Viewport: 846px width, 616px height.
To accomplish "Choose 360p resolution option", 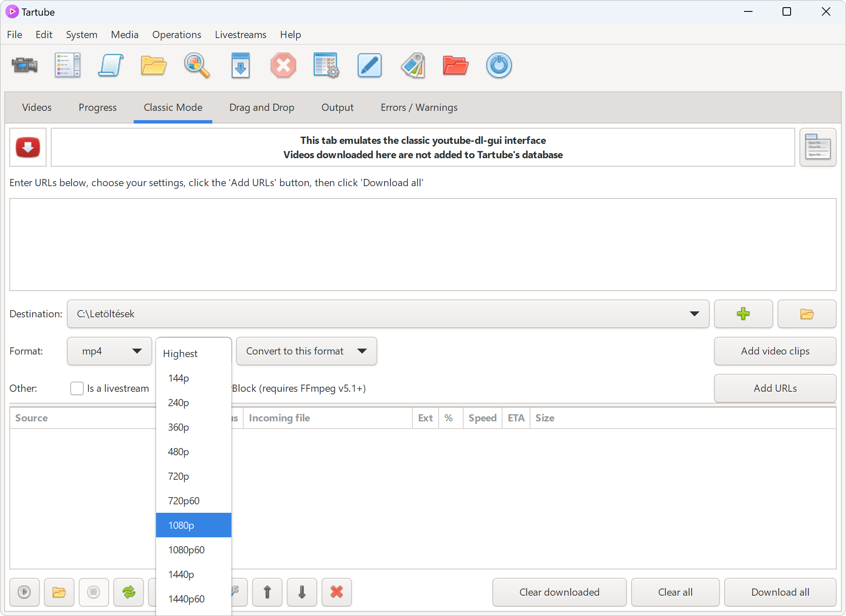I will [194, 427].
